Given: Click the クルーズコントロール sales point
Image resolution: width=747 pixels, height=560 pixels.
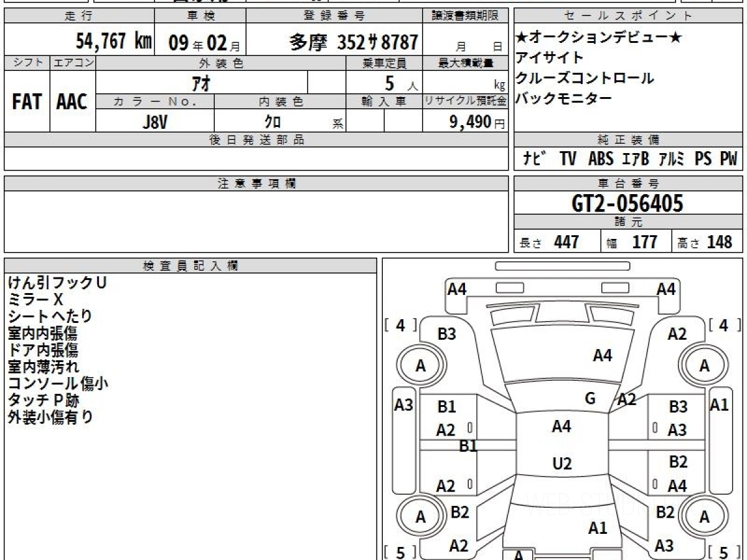Looking at the screenshot, I should [x=585, y=78].
